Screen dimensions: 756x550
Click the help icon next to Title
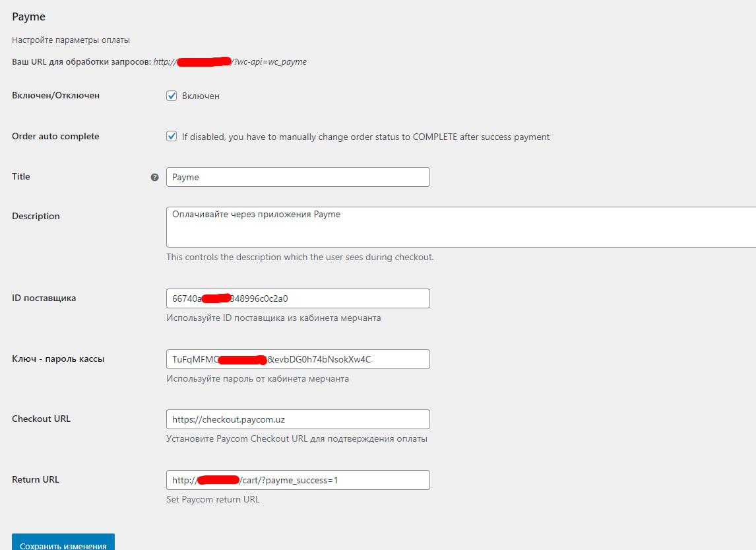pyautogui.click(x=154, y=177)
